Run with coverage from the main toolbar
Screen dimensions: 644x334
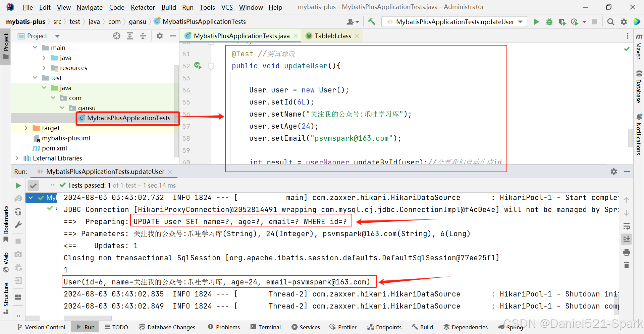[x=562, y=22]
